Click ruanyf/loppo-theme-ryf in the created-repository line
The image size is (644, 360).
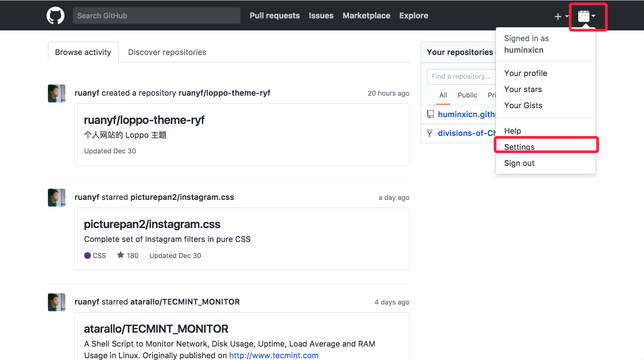click(x=224, y=93)
